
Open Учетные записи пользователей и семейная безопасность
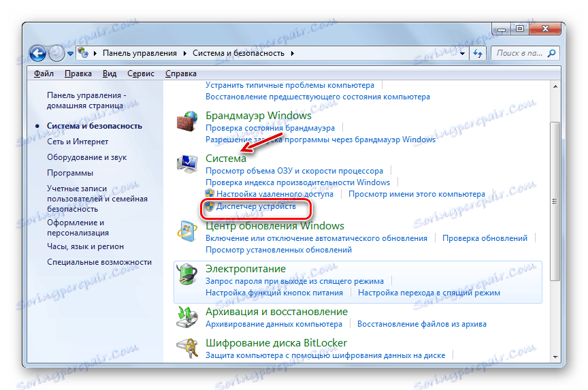pos(97,199)
